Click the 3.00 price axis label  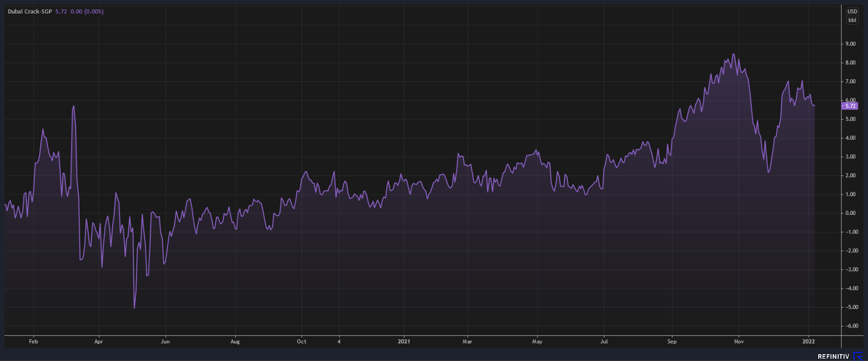(x=850, y=157)
